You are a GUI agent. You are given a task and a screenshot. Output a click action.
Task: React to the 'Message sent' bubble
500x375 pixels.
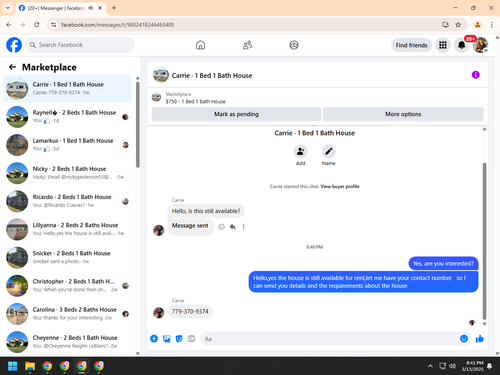(221, 227)
